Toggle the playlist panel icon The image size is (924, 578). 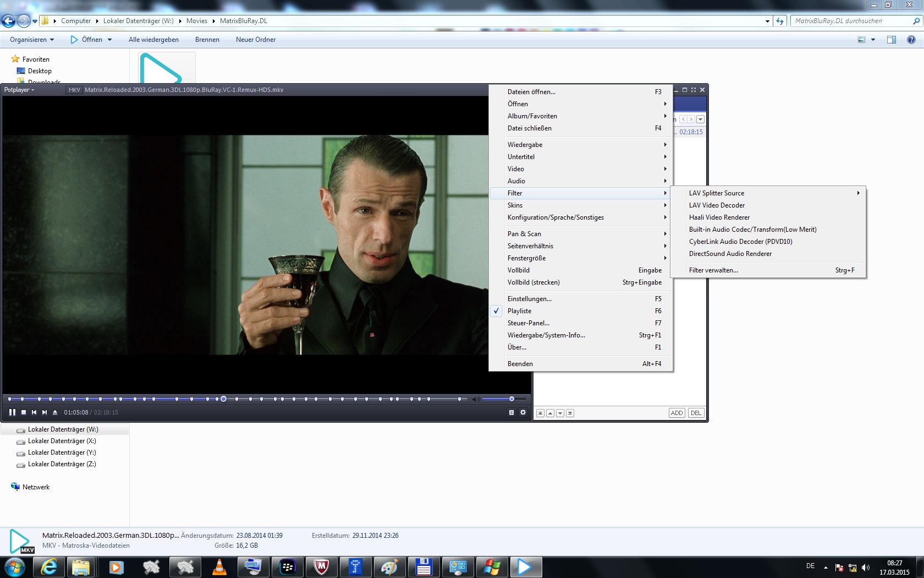tap(512, 412)
